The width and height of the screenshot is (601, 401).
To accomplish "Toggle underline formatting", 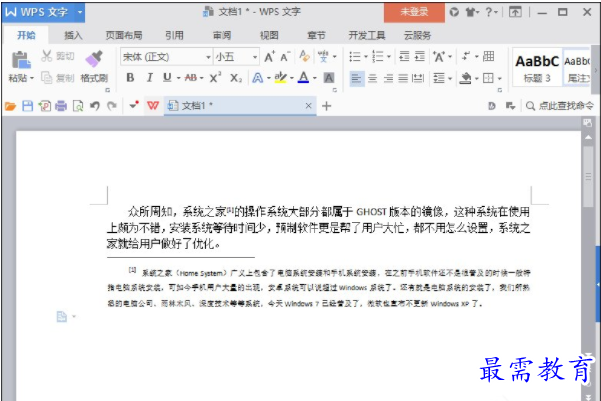I will (x=167, y=78).
